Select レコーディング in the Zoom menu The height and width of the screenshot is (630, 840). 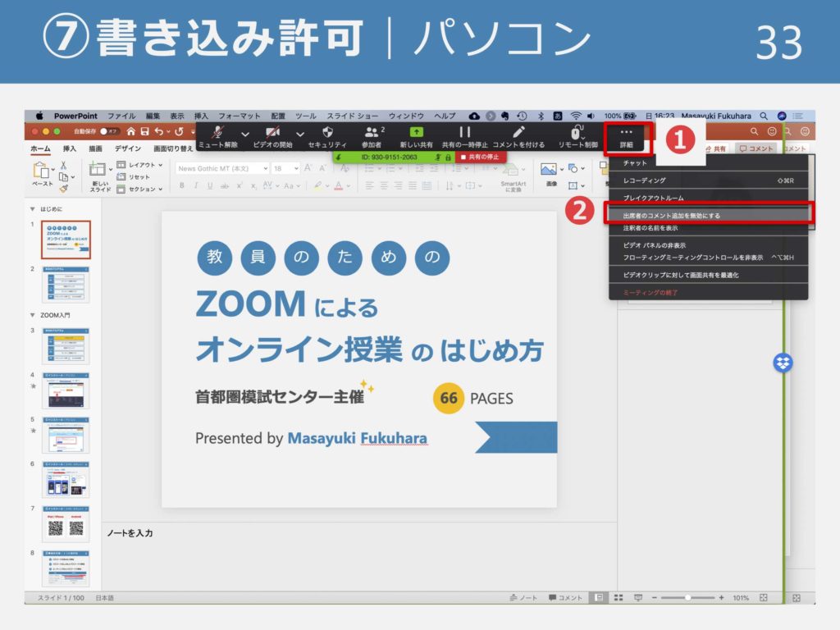[x=708, y=180]
